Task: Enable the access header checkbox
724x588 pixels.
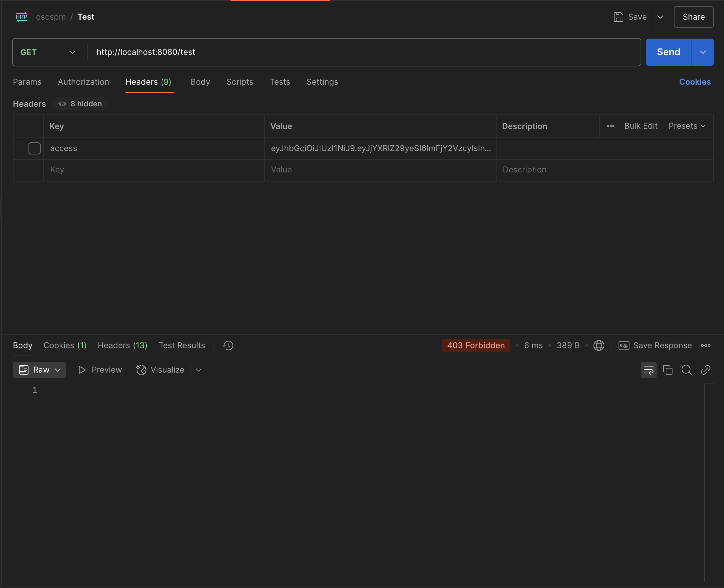Action: tap(34, 148)
